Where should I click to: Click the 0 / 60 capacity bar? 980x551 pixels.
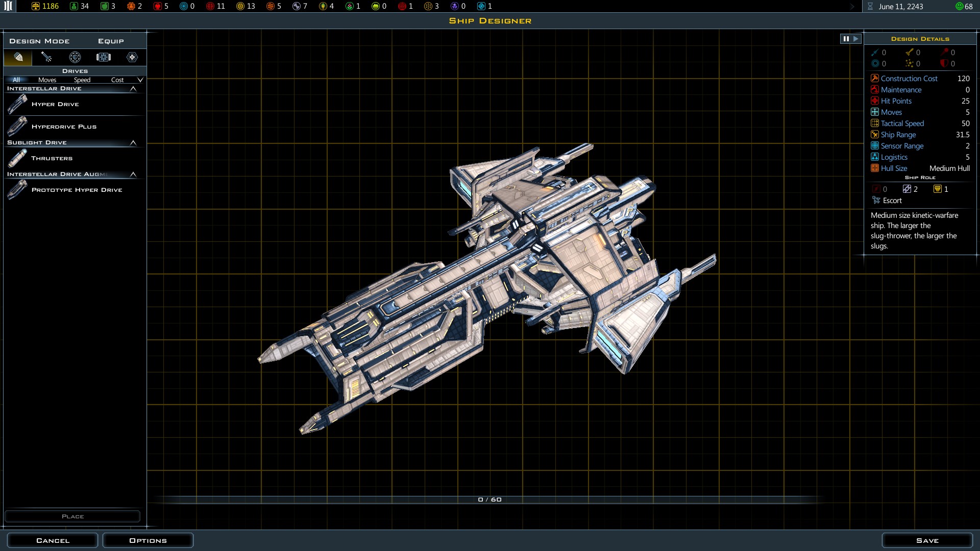(489, 499)
